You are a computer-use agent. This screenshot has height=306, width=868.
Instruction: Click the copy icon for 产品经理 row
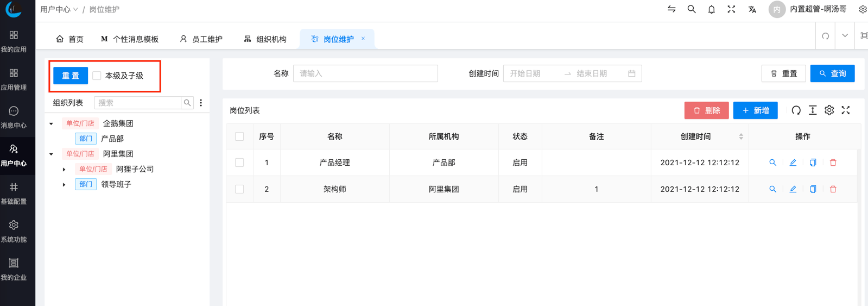[x=813, y=163]
